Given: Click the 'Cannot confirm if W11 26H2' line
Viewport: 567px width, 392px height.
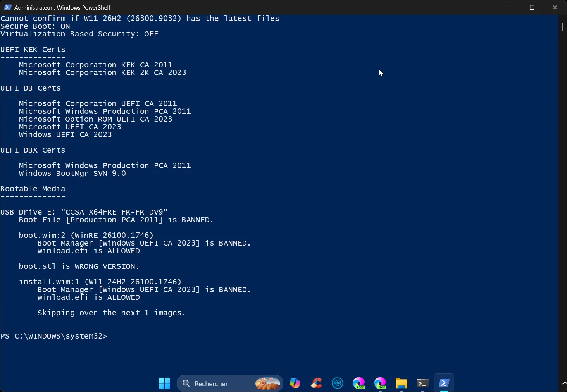Looking at the screenshot, I should coord(140,19).
